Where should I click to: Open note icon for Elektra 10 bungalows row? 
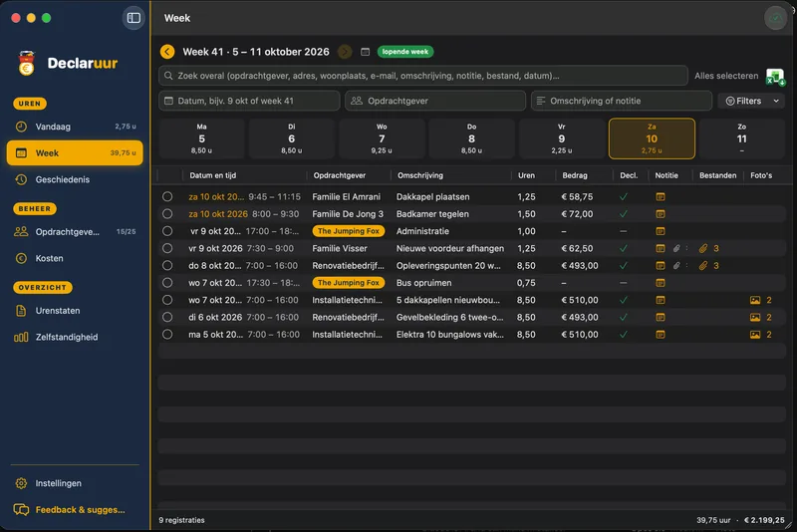tap(661, 335)
